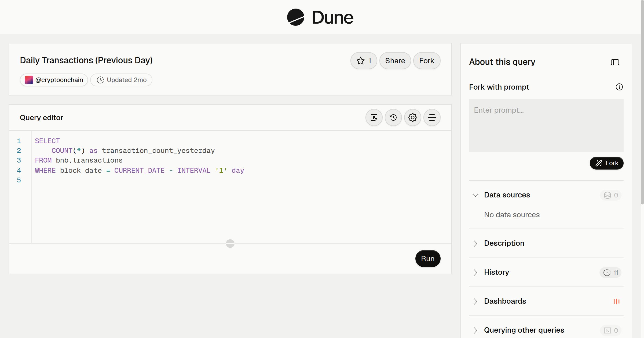Viewport: 644px width, 338px height.
Task: Open the @cryptoonchain author profile
Action: [x=54, y=80]
